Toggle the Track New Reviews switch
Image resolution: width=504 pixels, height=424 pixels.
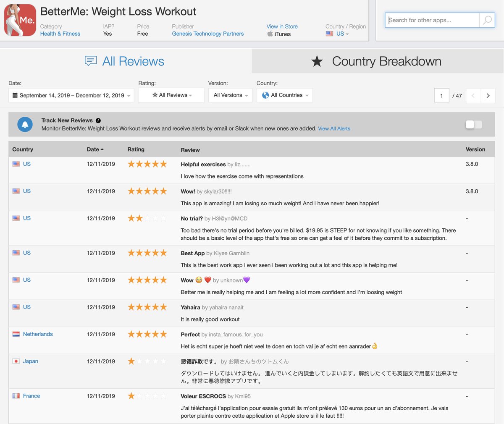coord(474,124)
